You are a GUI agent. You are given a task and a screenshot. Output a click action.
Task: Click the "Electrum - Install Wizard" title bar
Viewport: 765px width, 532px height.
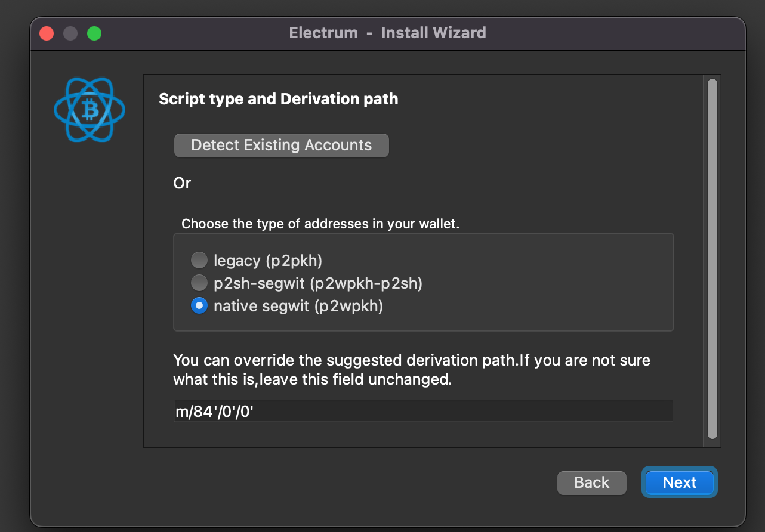click(x=388, y=33)
